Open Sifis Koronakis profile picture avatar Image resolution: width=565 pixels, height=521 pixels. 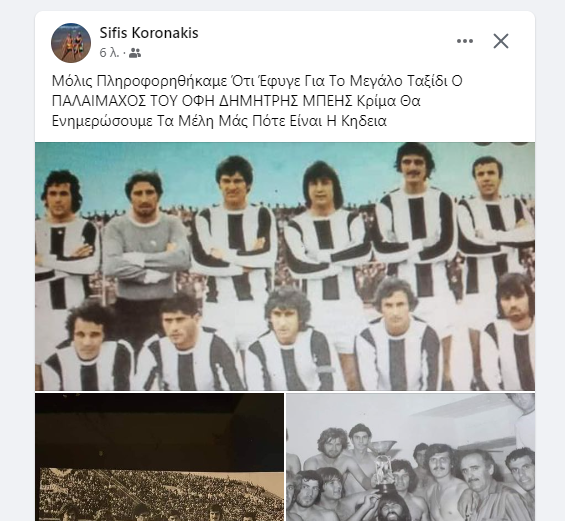pos(71,43)
